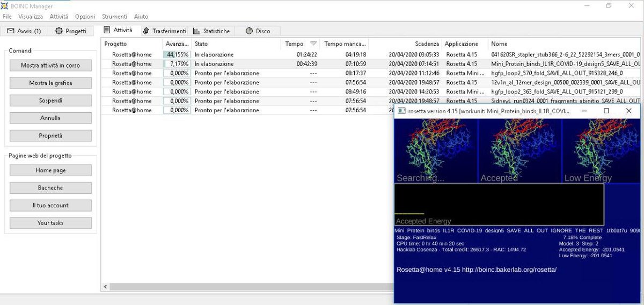The height and width of the screenshot is (305, 644).
Task: Click remaining time 04:19:18
Action: pyautogui.click(x=356, y=55)
